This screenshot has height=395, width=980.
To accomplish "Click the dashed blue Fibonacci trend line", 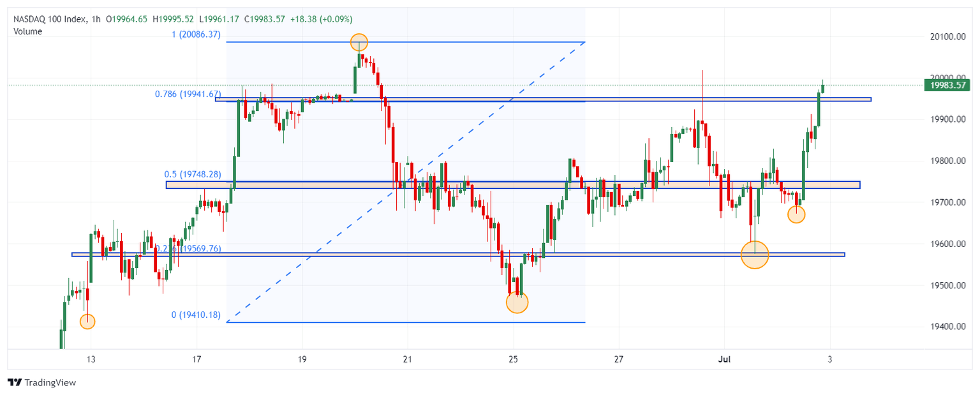I will 406,181.
